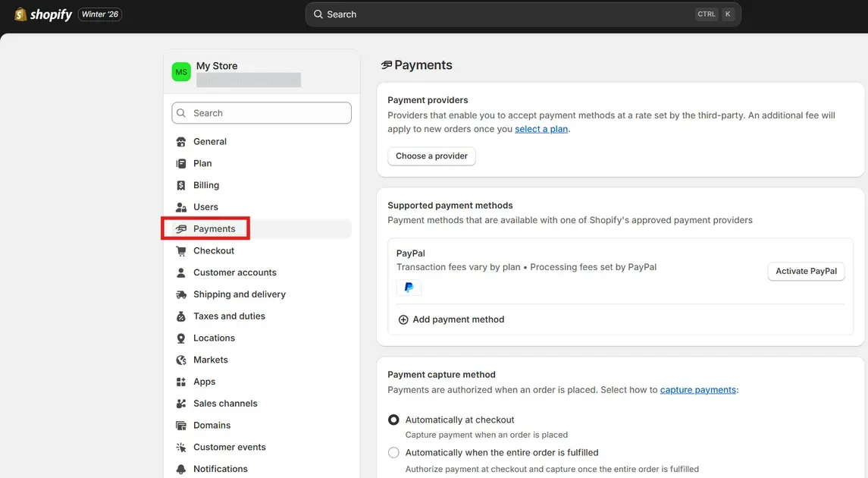
Task: Click the Choose a provider button
Action: tap(431, 156)
